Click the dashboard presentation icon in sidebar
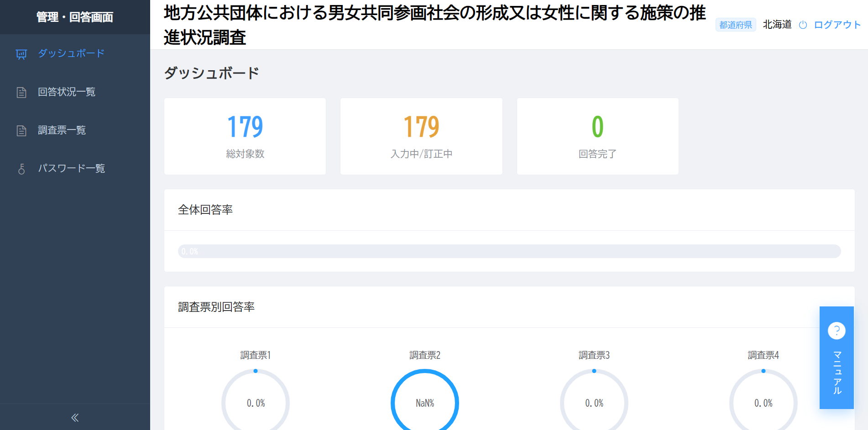Screen dimensions: 868x430 click(21, 54)
